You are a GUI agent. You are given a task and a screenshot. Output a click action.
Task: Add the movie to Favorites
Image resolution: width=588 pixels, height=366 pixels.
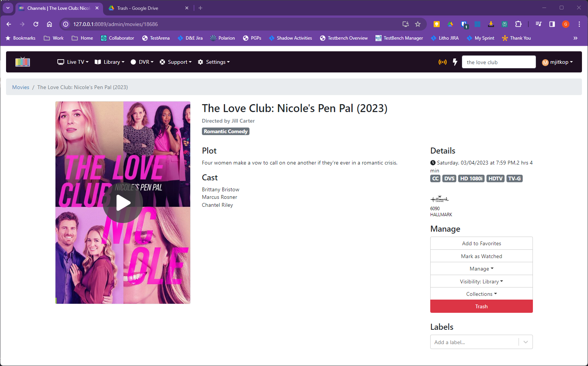(481, 243)
